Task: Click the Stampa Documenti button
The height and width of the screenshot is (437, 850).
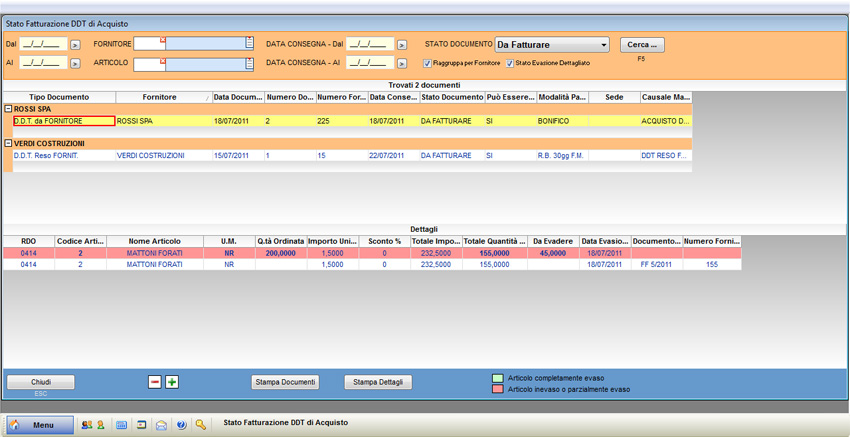Action: [x=285, y=382]
